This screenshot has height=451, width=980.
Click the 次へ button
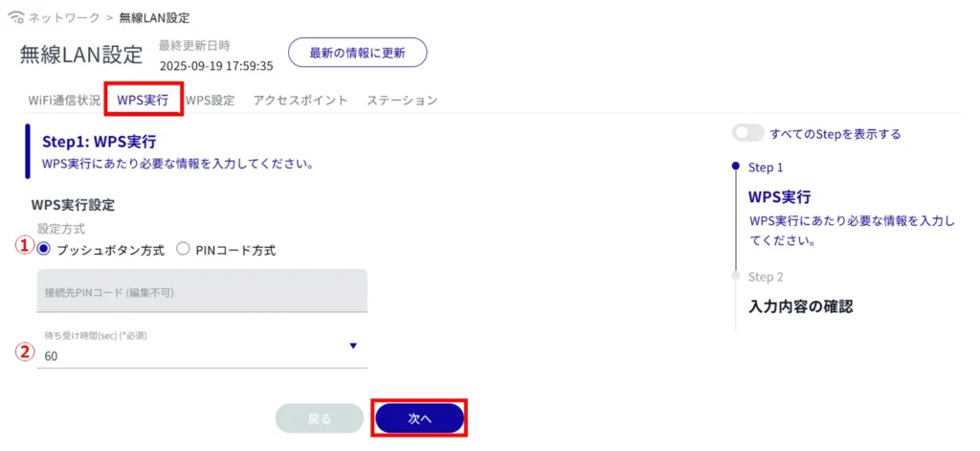tap(420, 418)
